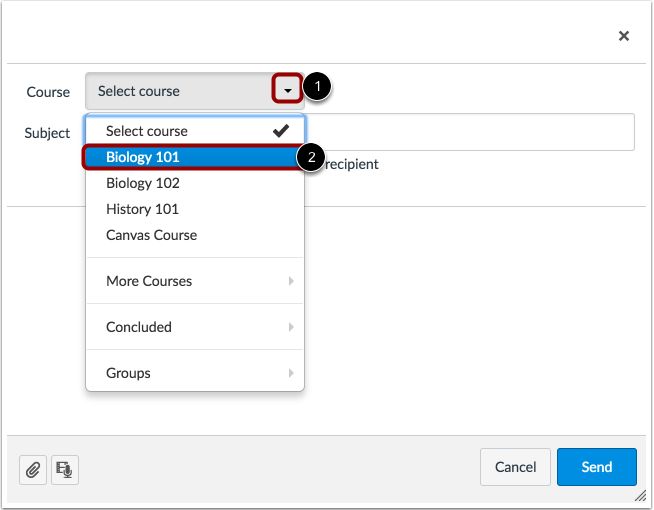
Task: Select Biology 102 from the list
Action: click(195, 183)
